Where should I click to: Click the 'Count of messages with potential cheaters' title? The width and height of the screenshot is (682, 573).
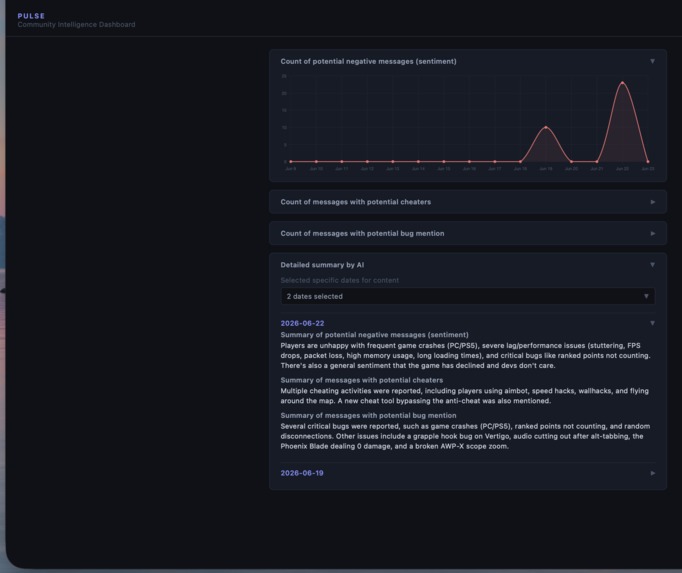[356, 202]
